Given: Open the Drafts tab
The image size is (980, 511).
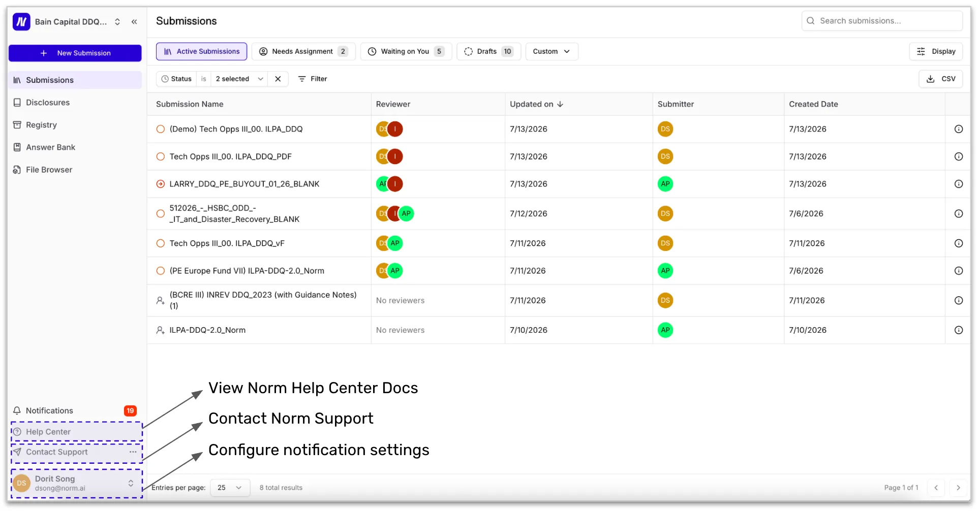Looking at the screenshot, I should [x=488, y=51].
